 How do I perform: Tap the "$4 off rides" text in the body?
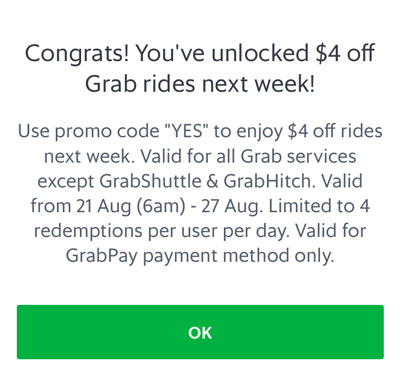(335, 131)
